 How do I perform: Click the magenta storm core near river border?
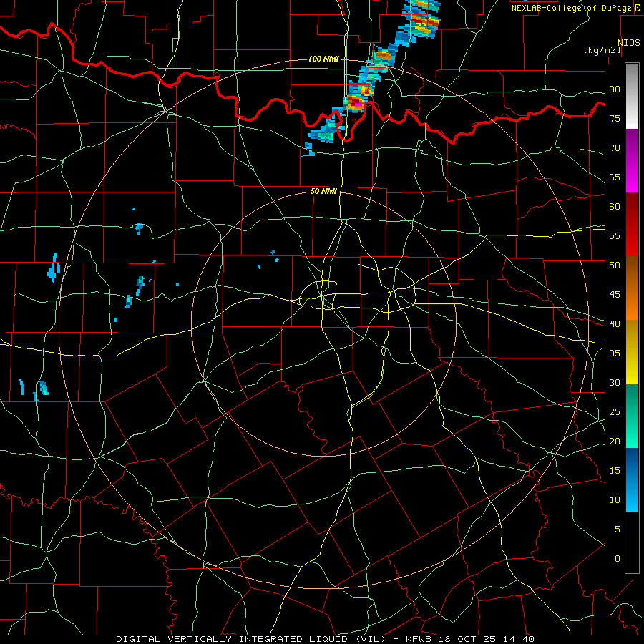coord(358,104)
